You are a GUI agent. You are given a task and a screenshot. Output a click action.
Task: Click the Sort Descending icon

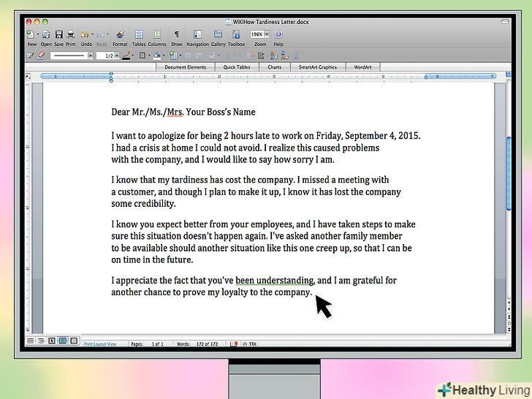tap(285, 56)
